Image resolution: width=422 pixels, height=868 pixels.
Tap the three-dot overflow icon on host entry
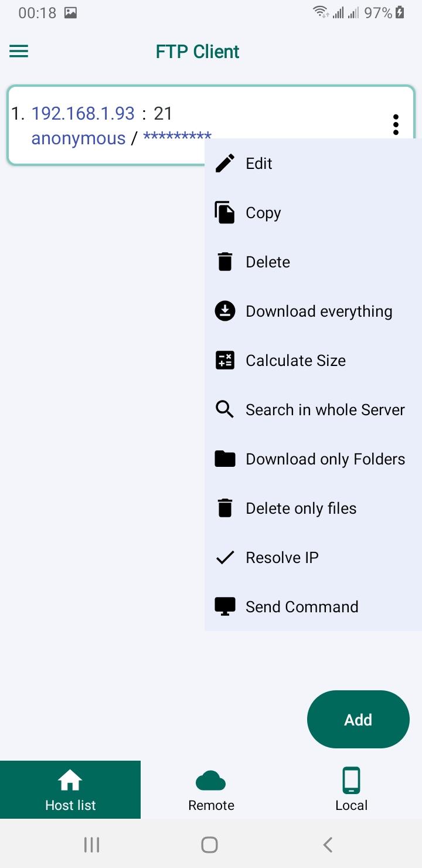point(396,124)
